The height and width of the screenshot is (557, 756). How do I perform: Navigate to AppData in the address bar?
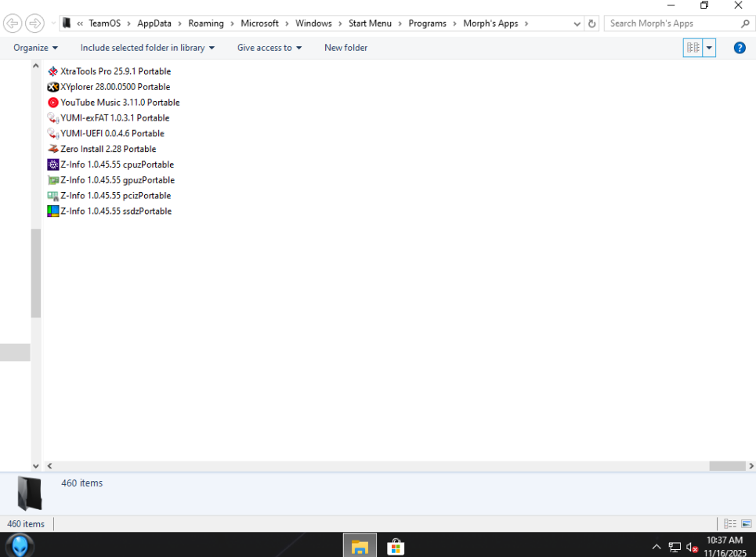(154, 24)
